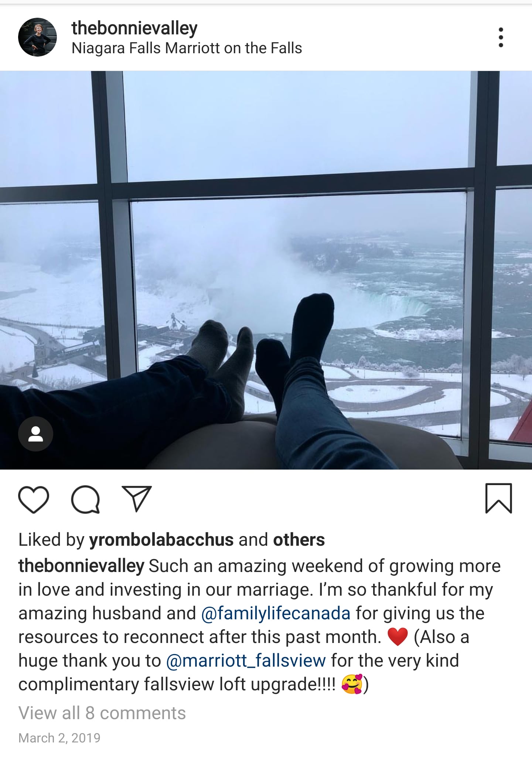532x782 pixels.
Task: Open @familylifecanada mention in caption
Action: point(276,613)
